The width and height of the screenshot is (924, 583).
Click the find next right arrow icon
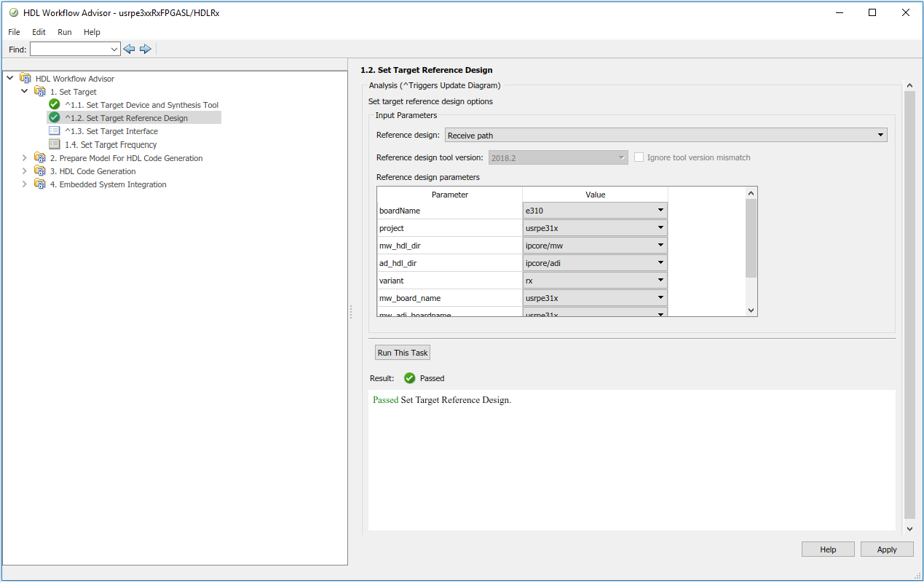pyautogui.click(x=146, y=49)
